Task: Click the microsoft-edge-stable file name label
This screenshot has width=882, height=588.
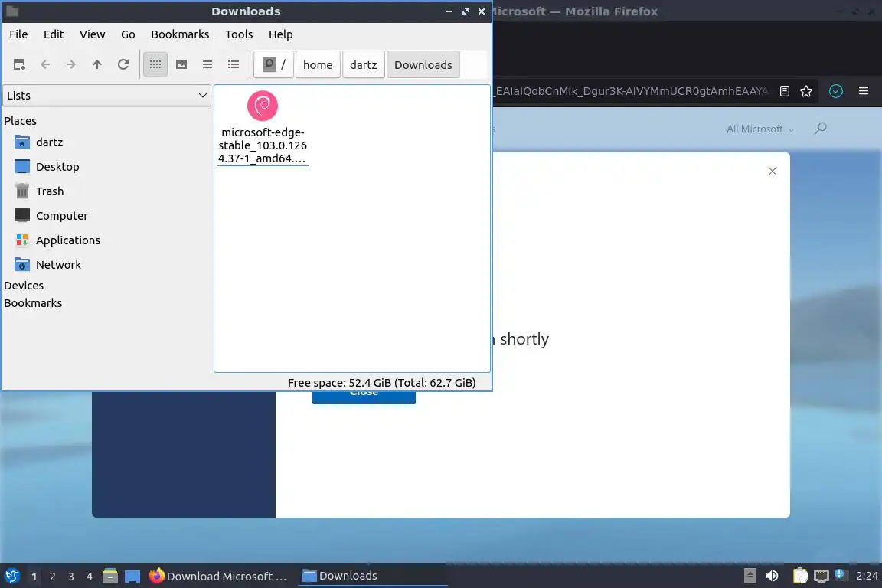Action: point(263,145)
